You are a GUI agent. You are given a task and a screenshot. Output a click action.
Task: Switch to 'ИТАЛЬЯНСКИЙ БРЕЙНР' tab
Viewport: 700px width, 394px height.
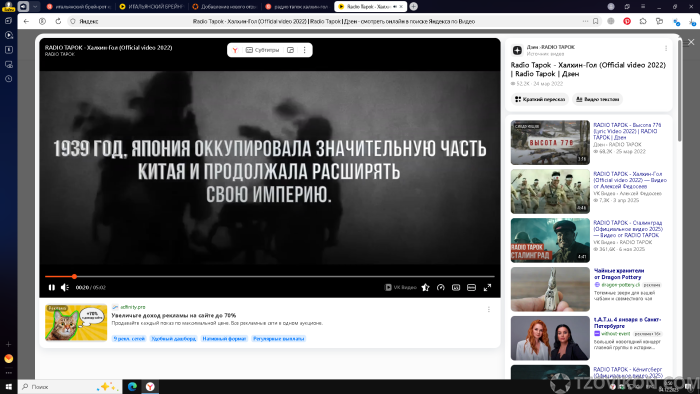[152, 6]
